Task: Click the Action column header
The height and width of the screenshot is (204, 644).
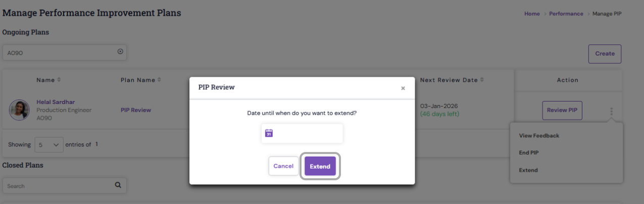Action: (567, 80)
